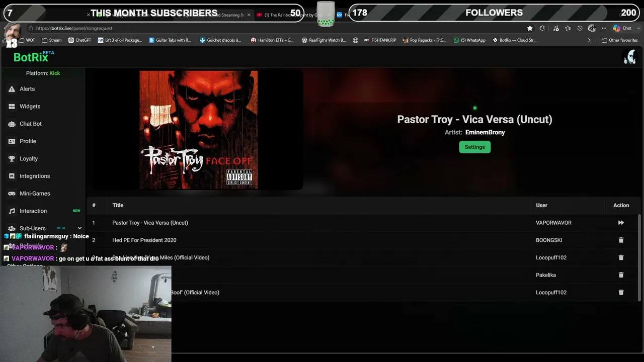This screenshot has height=362, width=644.
Task: Open the ChatGPT bookmark
Action: pos(79,40)
